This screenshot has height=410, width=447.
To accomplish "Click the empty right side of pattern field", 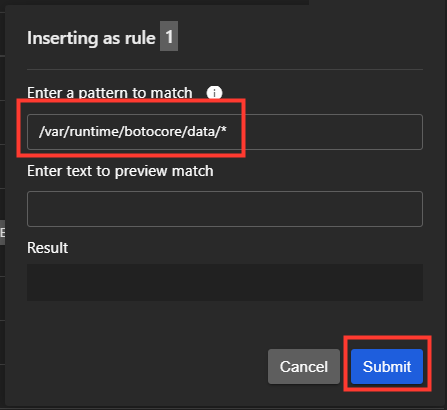I will 330,132.
